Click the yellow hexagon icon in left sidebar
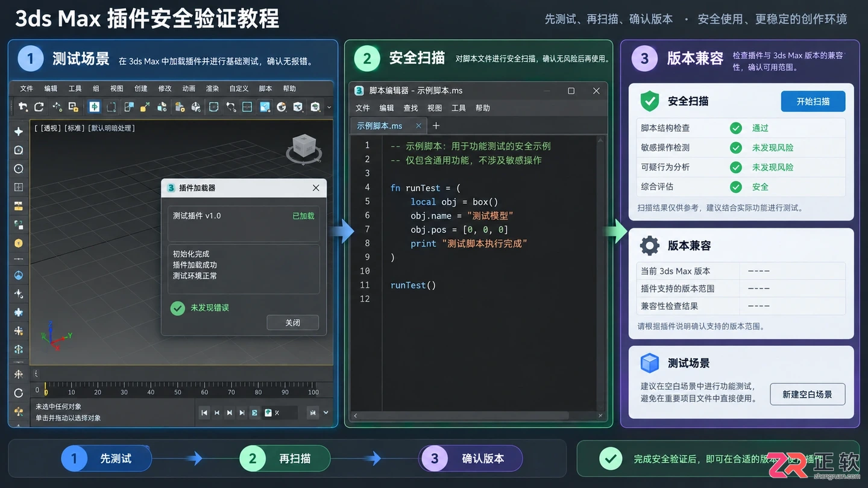868x488 pixels. 19,243
